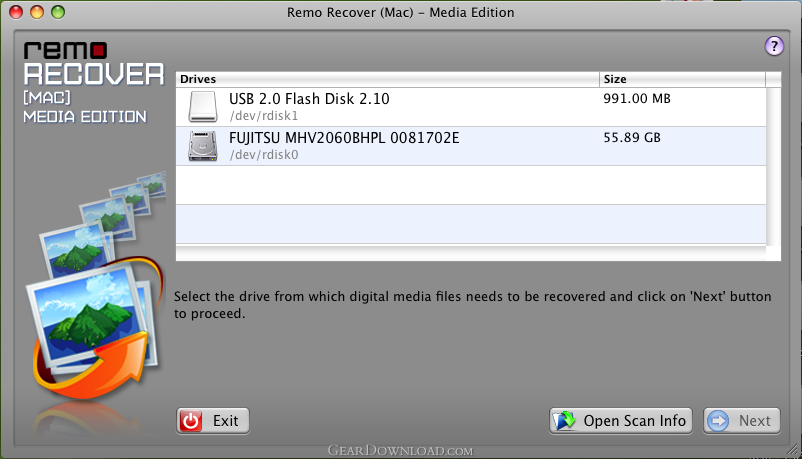Select USB 2.0 Flash Disk 2.10 row
The height and width of the screenshot is (459, 802).
(471, 107)
